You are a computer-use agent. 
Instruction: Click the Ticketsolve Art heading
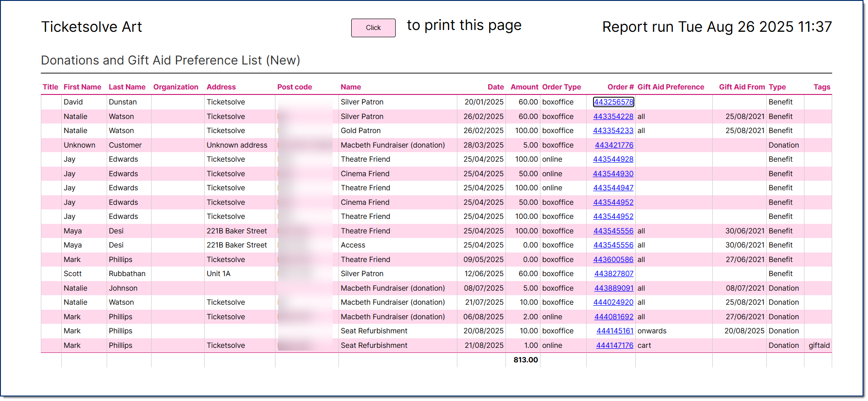(x=92, y=27)
